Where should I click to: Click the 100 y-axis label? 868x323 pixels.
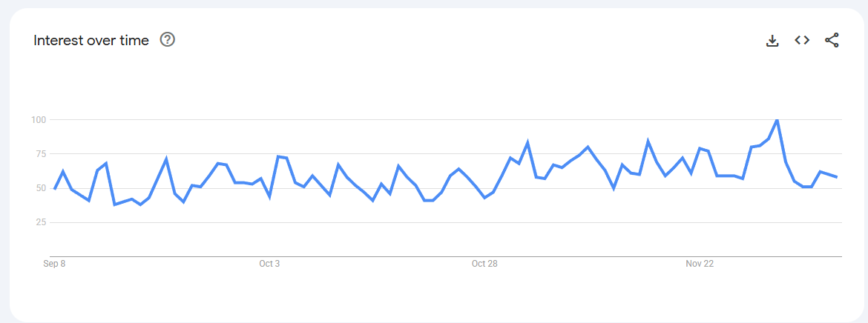point(39,119)
